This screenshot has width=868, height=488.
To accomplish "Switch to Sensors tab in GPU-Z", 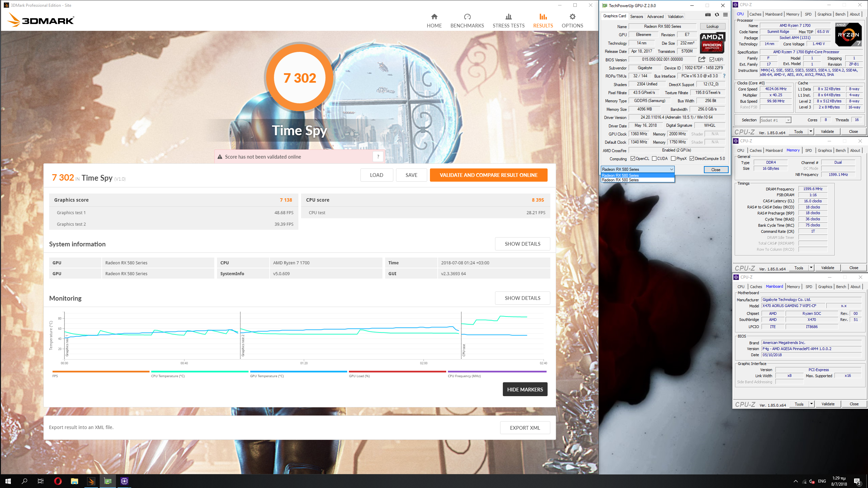I will click(636, 16).
